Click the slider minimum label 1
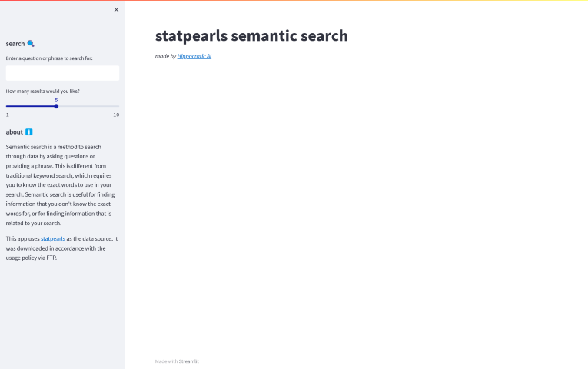 tap(7, 115)
